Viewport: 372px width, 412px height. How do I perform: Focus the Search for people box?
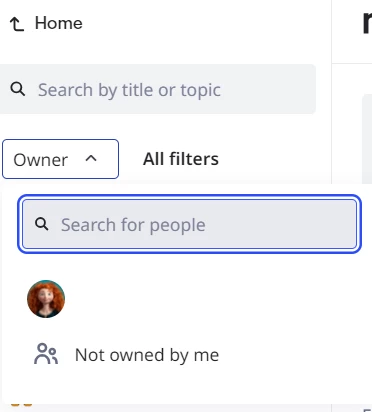189,224
